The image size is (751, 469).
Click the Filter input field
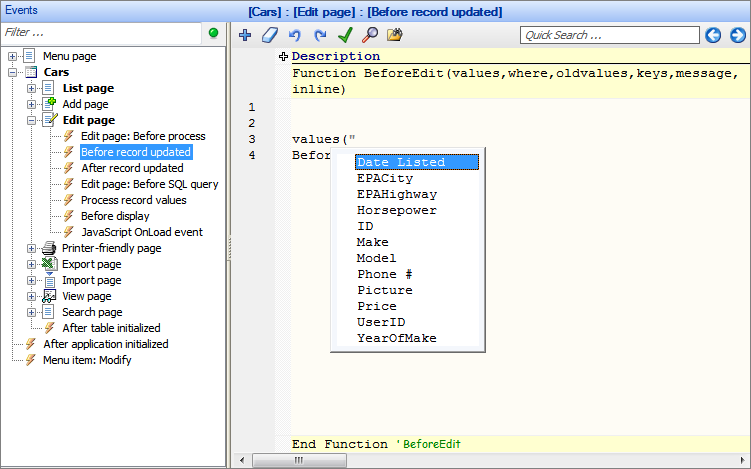(x=101, y=33)
